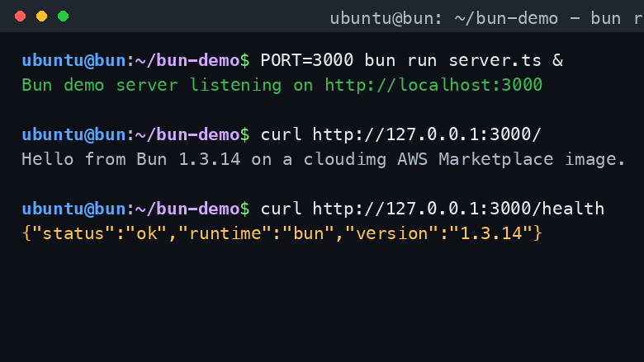Click the http://127.0.0.1:3000/health URL
This screenshot has width=644, height=362.
(x=458, y=209)
